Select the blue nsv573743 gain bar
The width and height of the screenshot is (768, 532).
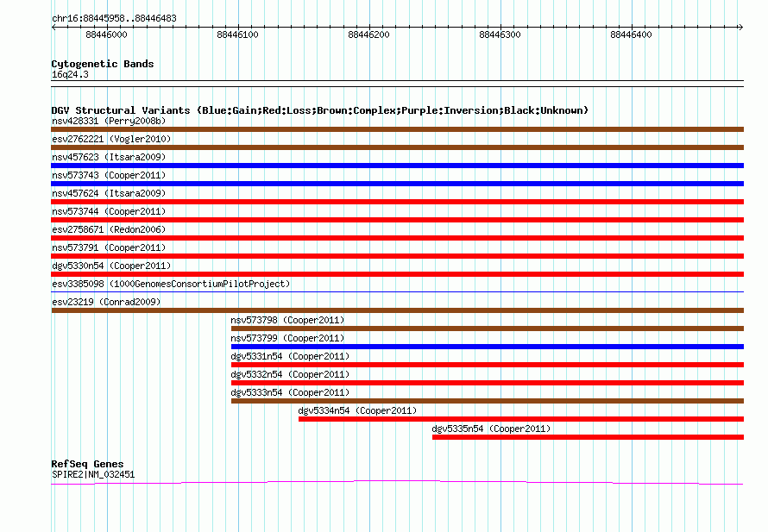click(397, 184)
